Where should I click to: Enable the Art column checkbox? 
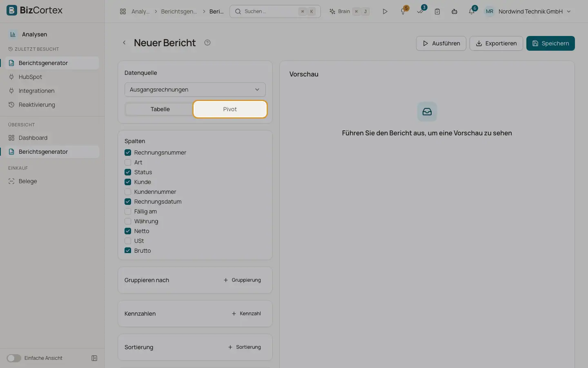point(128,162)
